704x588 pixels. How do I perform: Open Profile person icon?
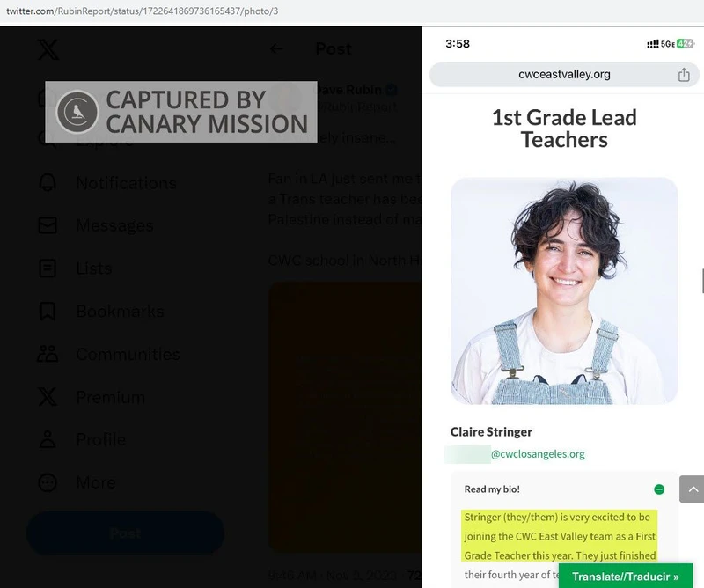[x=48, y=439]
